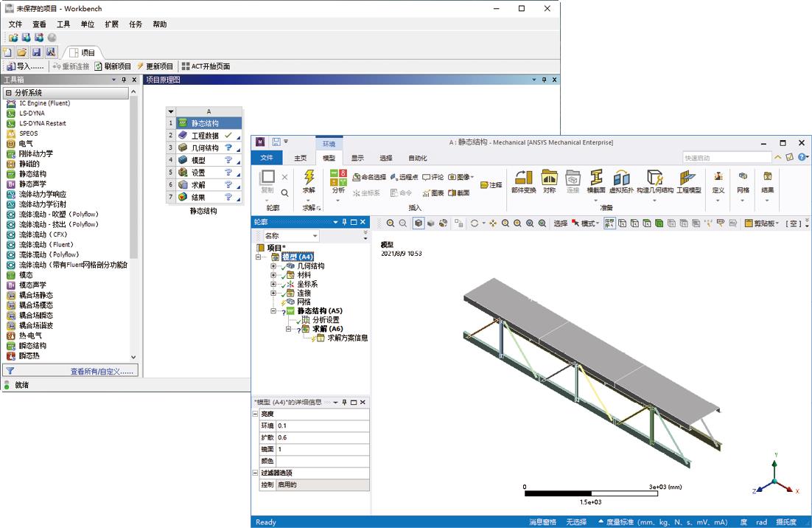Click the 度量标准 units status bar entry

662,522
